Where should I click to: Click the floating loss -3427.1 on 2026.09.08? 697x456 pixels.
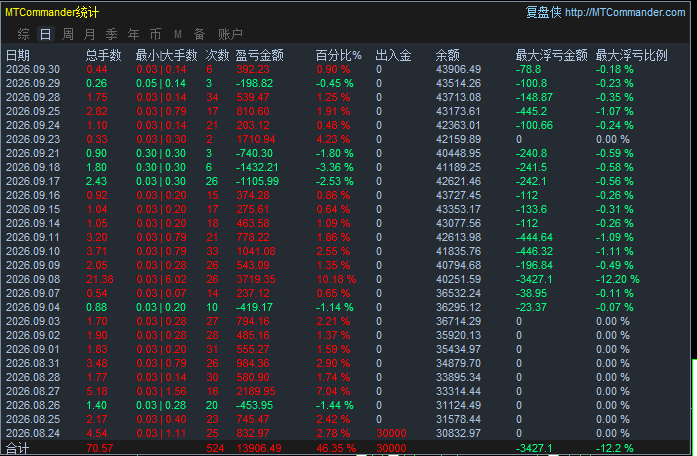pos(534,279)
